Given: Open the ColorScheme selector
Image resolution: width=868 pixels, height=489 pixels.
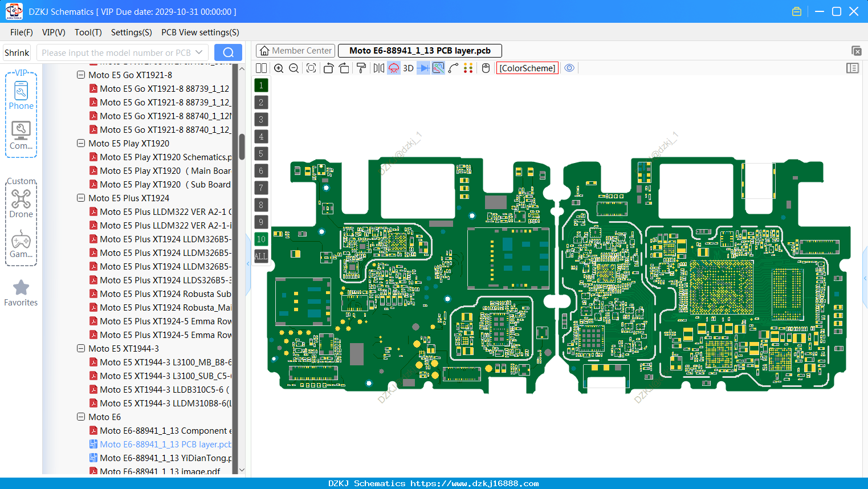Looking at the screenshot, I should [528, 68].
